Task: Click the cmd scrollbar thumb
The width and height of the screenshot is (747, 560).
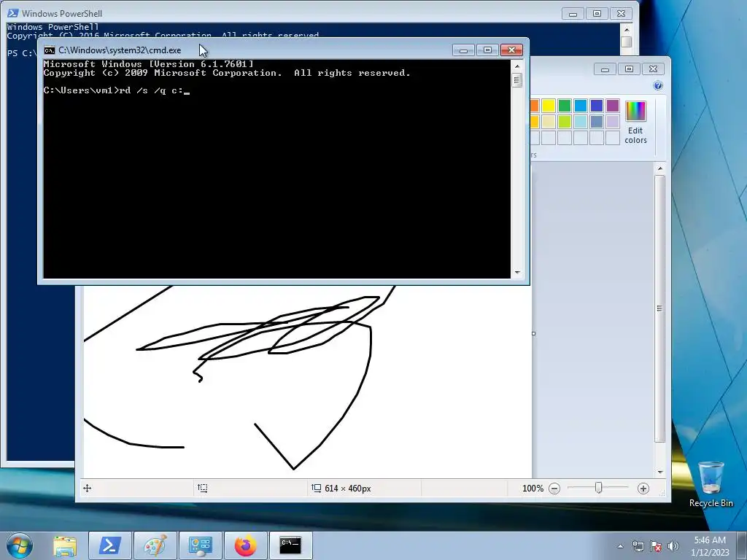Action: [517, 80]
